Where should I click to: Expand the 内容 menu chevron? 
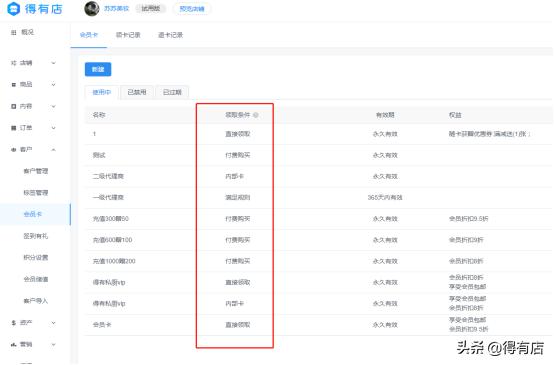pyautogui.click(x=53, y=106)
